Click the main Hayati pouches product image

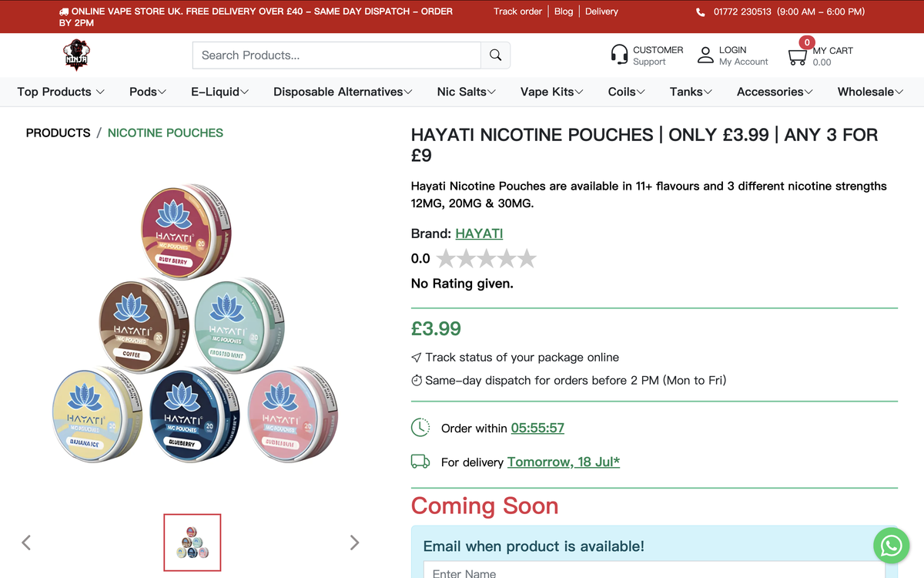[196, 324]
